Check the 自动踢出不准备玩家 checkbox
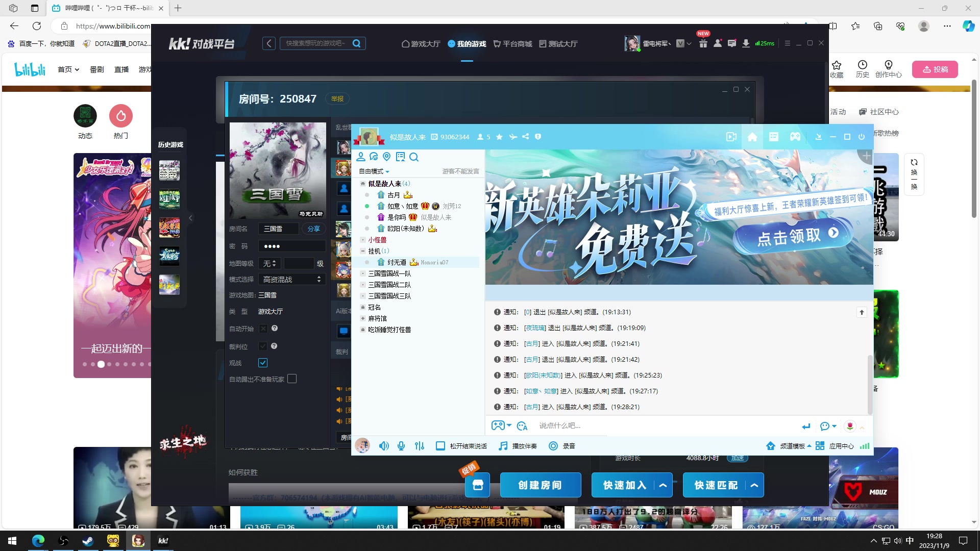 [x=292, y=379]
